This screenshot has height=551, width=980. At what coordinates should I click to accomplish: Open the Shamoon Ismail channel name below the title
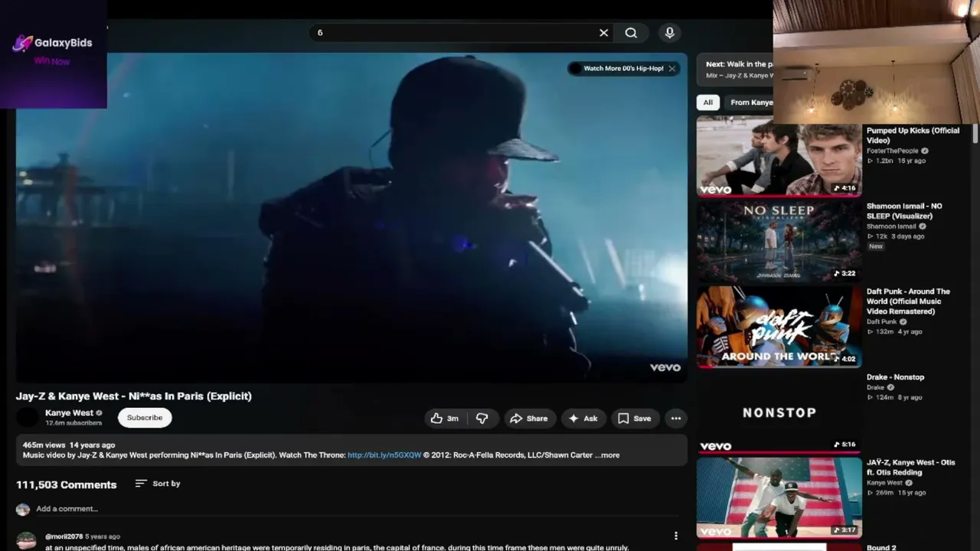pyautogui.click(x=891, y=227)
